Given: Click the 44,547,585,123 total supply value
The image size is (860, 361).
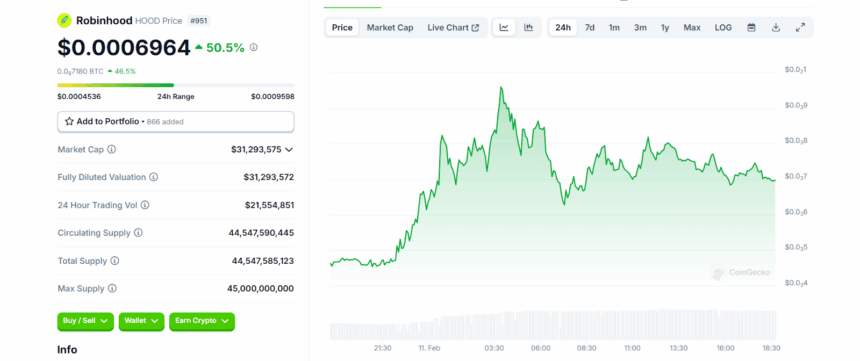Looking at the screenshot, I should point(263,261).
